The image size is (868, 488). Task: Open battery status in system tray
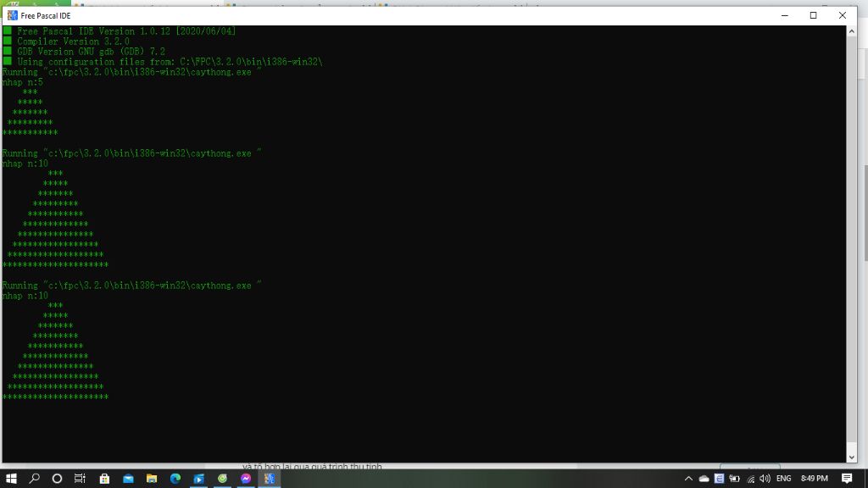coord(735,479)
